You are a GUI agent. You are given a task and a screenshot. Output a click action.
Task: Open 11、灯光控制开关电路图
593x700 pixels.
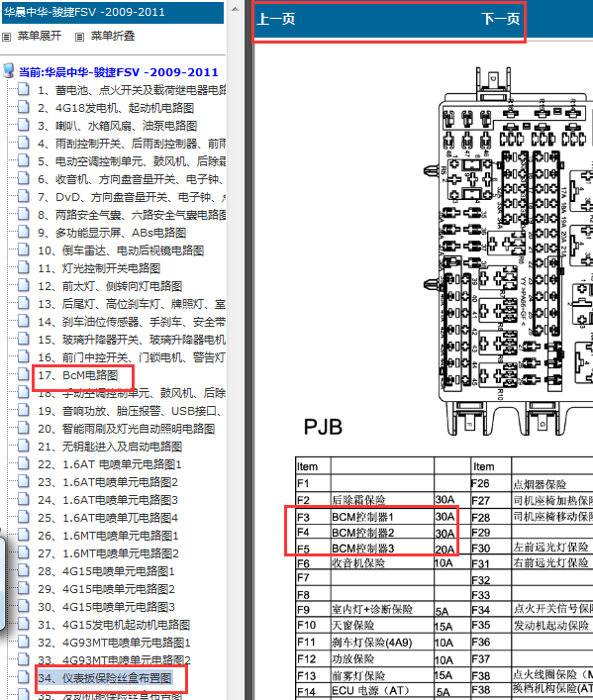99,268
